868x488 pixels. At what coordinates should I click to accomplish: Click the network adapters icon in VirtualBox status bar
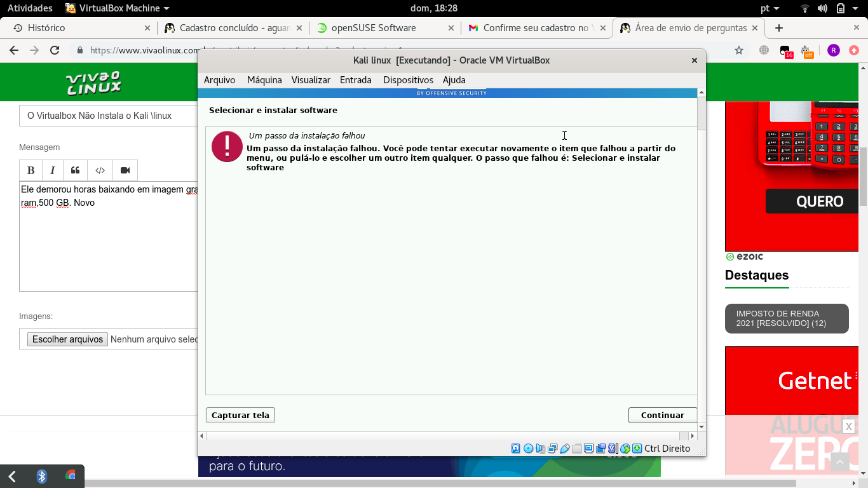552,449
